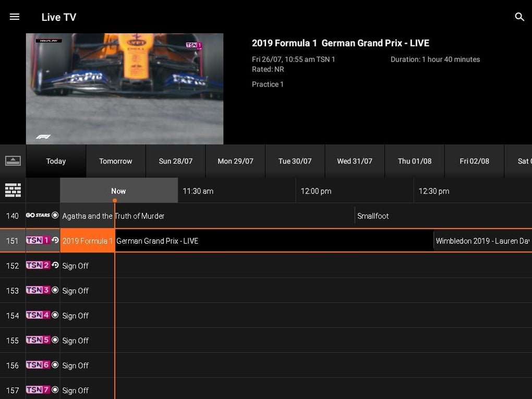Click the Now time marker on the timeline
This screenshot has height=399, width=532.
(118, 191)
